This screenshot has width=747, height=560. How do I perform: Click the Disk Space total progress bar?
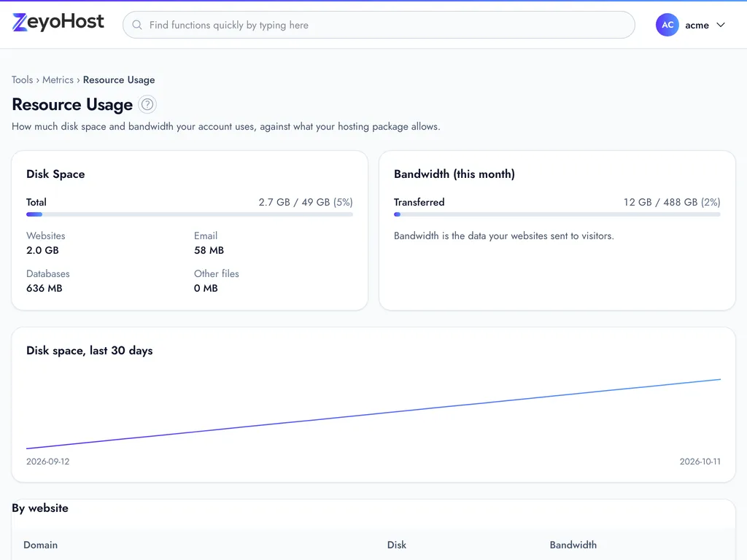[190, 214]
